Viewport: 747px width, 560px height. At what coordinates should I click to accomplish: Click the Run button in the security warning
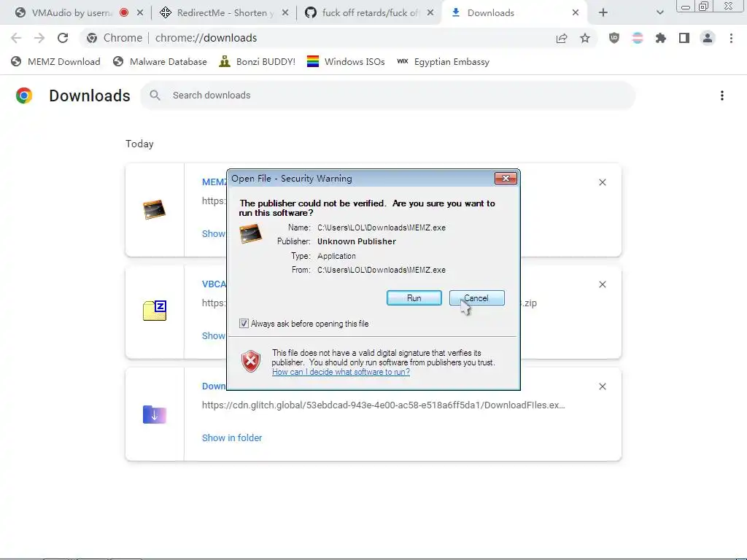point(414,298)
